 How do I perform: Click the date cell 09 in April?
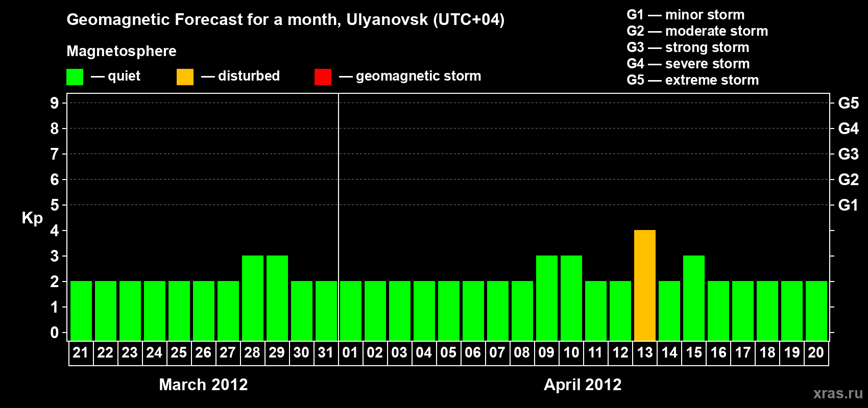547,353
